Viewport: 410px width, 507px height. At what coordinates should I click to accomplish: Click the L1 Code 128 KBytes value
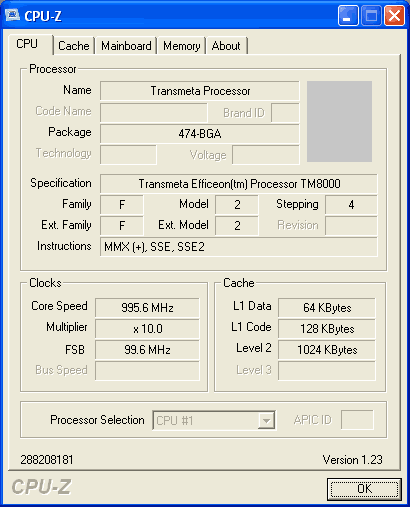[327, 329]
